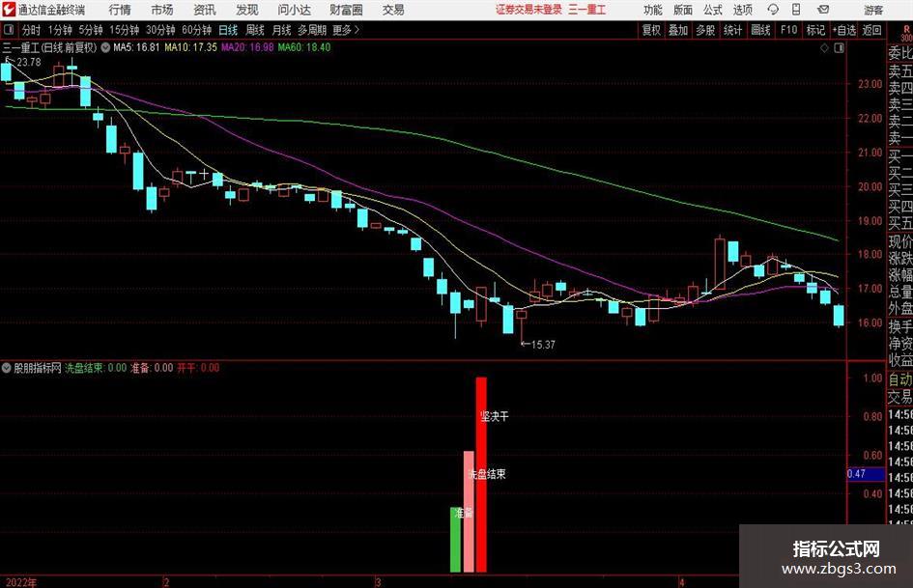
Task: Switch to 5分钟 period tab
Action: (x=91, y=30)
